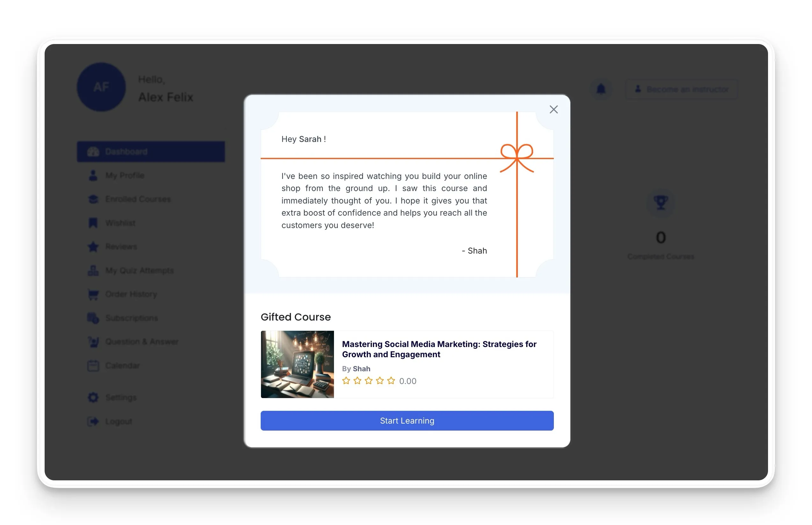Click the Order History cart icon
This screenshot has width=812, height=525.
click(x=93, y=294)
